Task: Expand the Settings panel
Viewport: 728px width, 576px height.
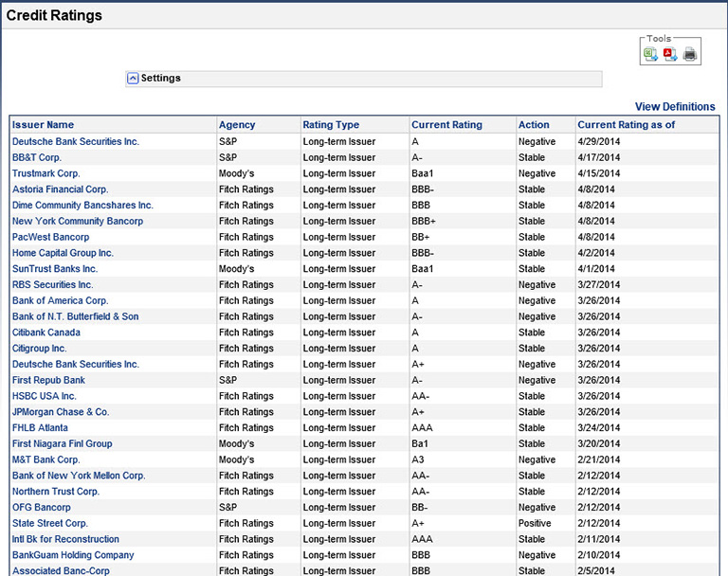Action: click(x=133, y=79)
